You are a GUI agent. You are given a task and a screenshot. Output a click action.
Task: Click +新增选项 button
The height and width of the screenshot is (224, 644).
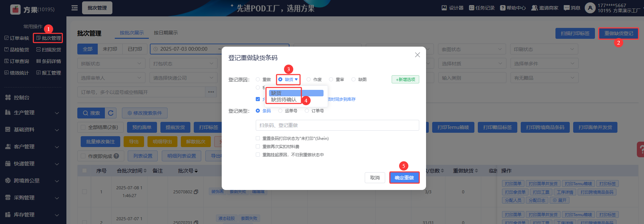point(405,79)
